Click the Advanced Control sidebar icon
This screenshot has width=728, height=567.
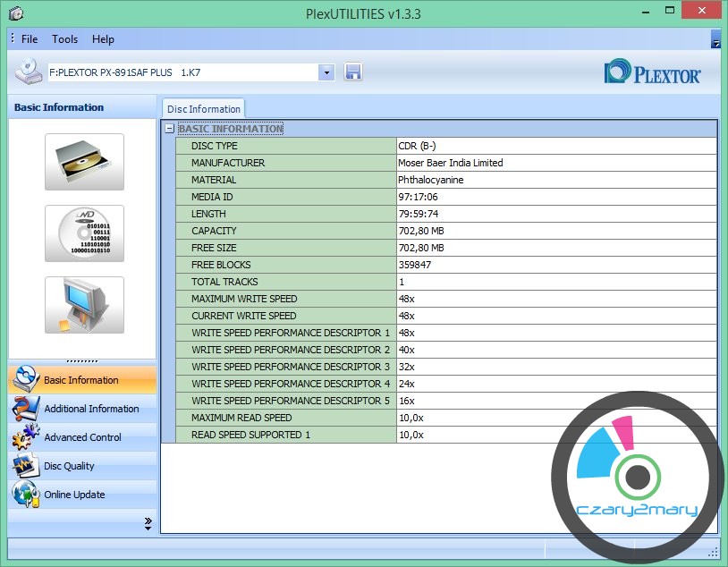coord(25,437)
